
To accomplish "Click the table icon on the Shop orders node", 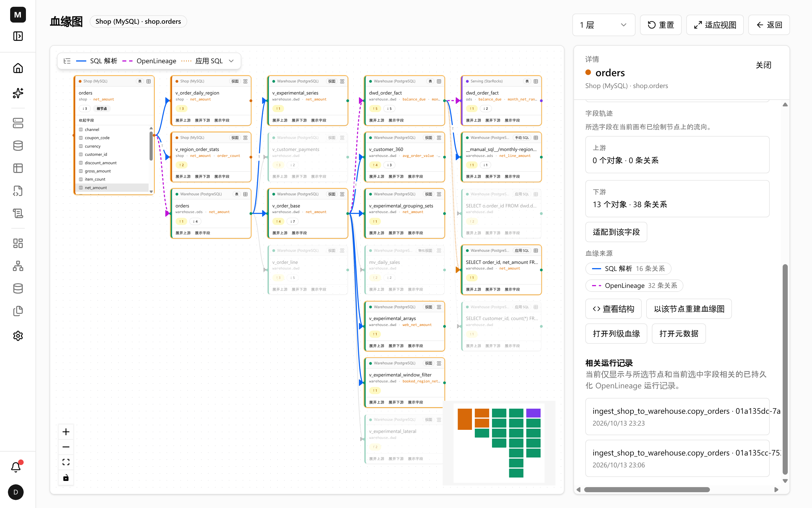I will pos(149,81).
